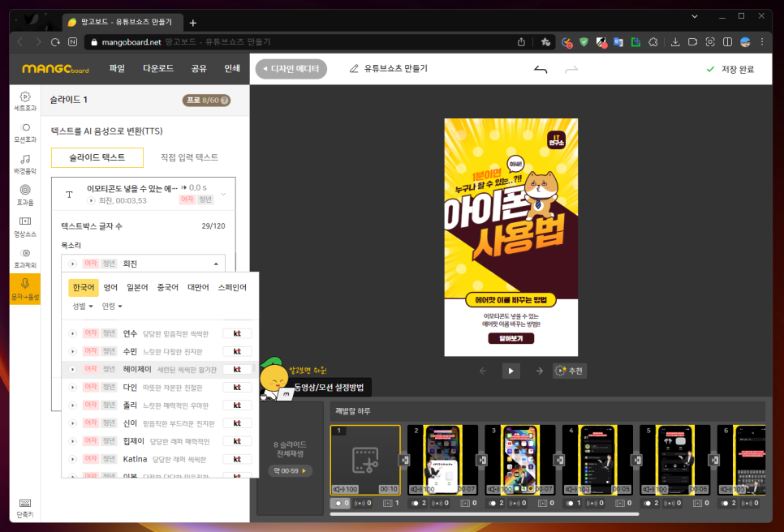The height and width of the screenshot is (532, 784).
Task: Open the 연령 age filter dropdown
Action: tap(112, 307)
